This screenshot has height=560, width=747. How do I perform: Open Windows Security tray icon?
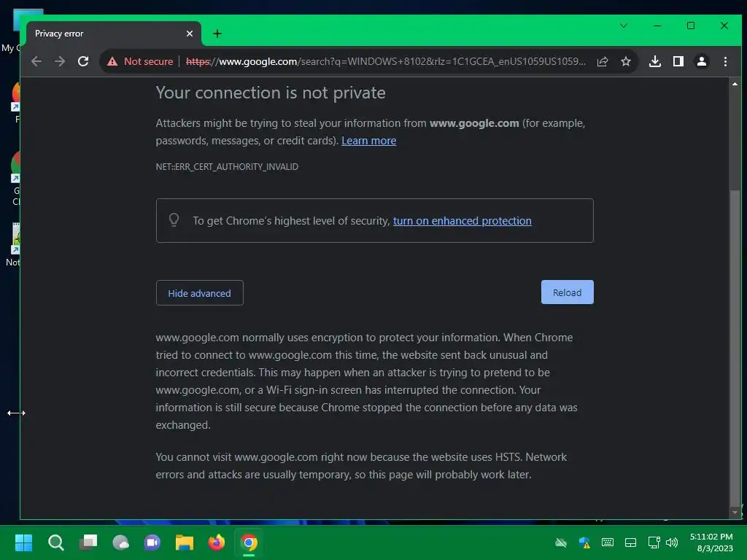tap(584, 542)
